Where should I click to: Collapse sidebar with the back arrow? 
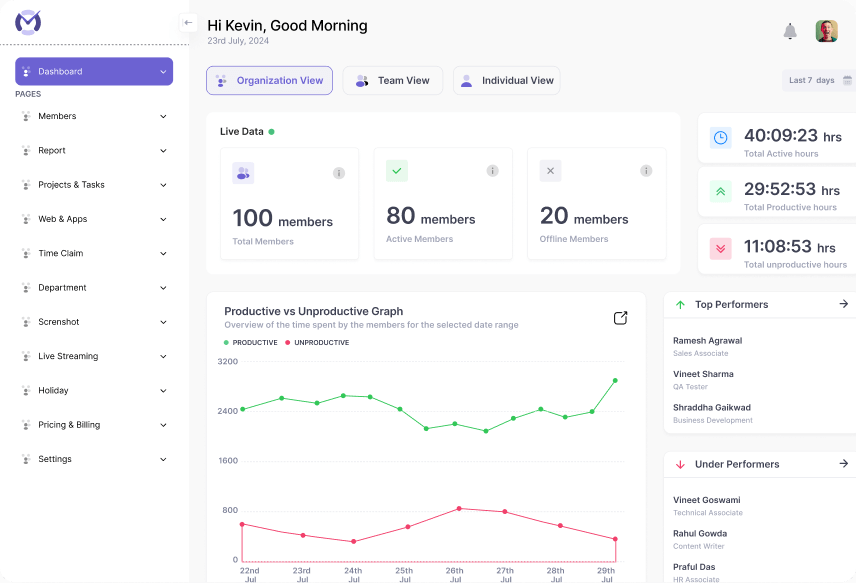(x=188, y=22)
